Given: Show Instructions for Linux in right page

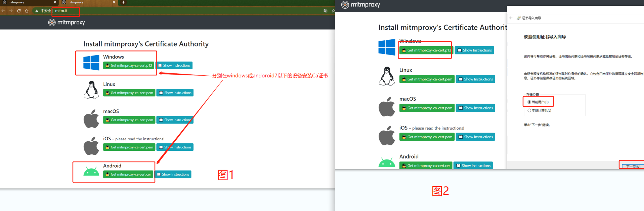Looking at the screenshot, I should 475,79.
